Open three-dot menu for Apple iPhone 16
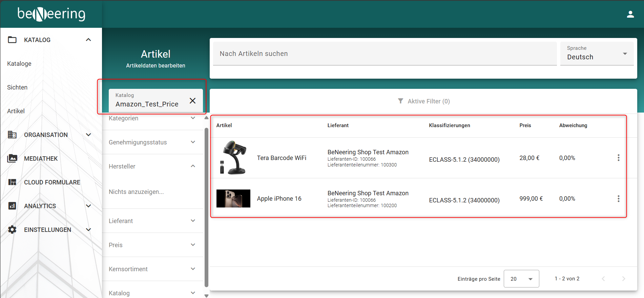The height and width of the screenshot is (298, 644). coord(618,199)
